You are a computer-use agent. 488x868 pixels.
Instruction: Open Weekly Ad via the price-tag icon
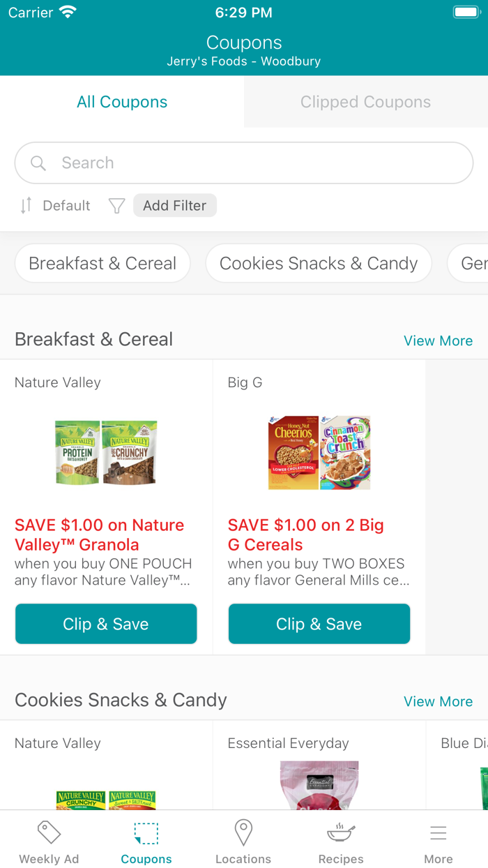pos(48,832)
